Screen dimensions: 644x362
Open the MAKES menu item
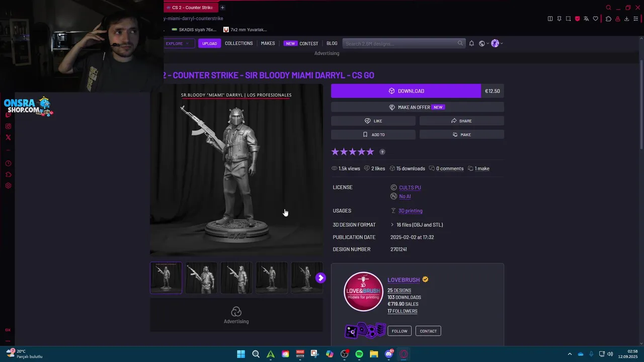(x=268, y=43)
